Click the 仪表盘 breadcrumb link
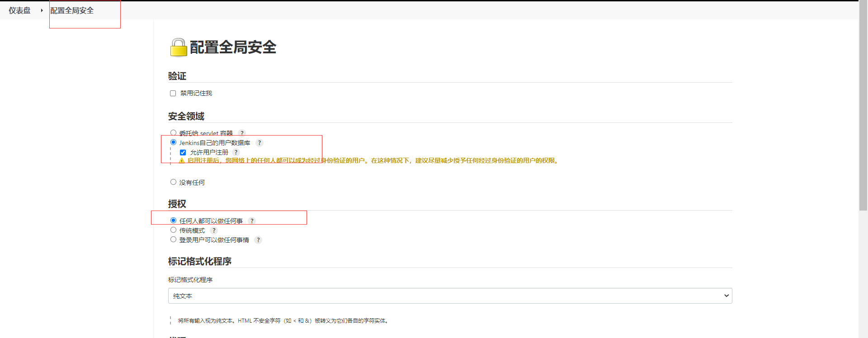 pos(19,10)
